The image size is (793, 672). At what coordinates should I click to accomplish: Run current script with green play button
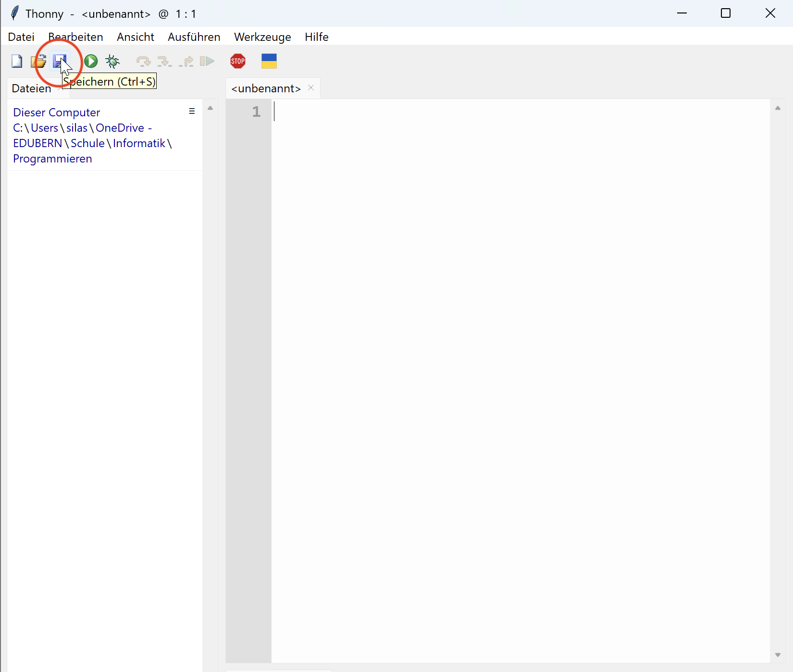[91, 61]
